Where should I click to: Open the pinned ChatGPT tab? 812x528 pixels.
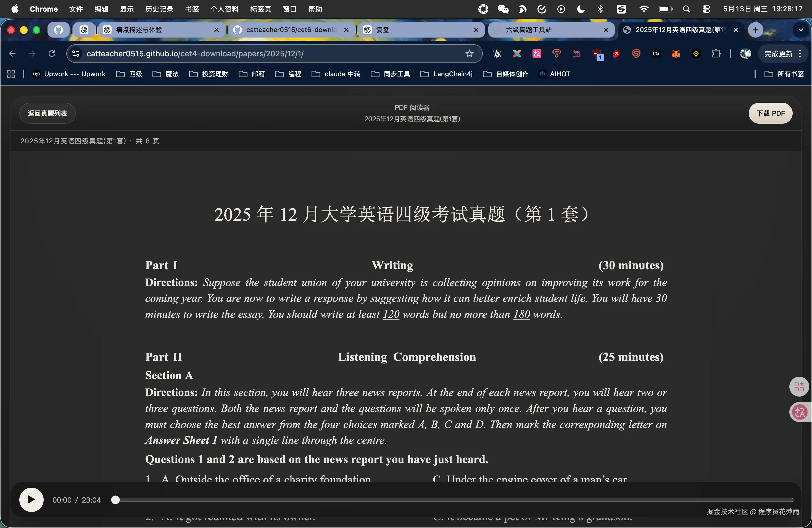tap(84, 30)
